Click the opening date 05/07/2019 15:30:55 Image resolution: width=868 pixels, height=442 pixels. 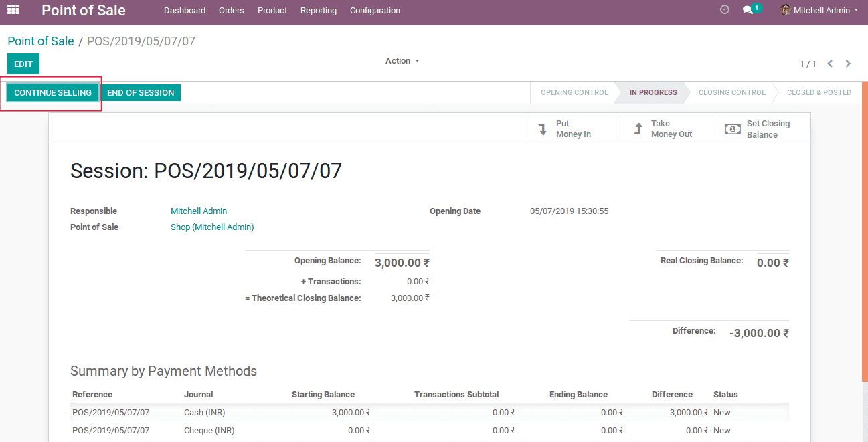(570, 211)
